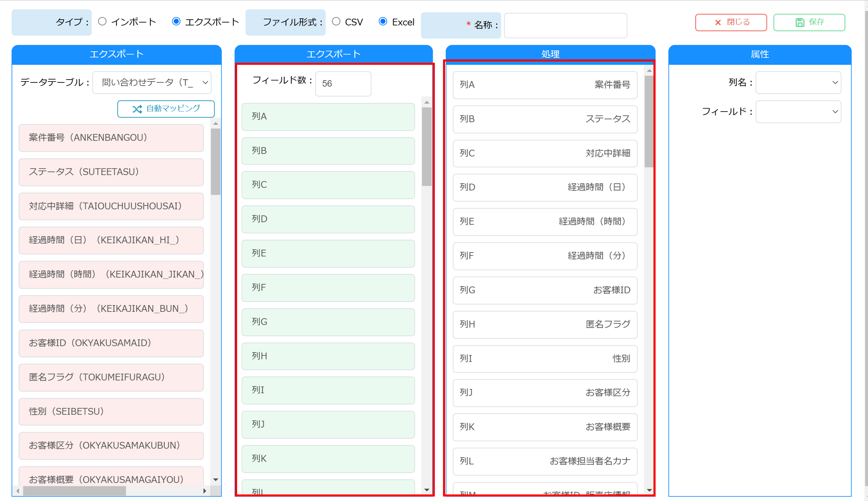Select the 列B ステータス mapping row
868x501 pixels.
545,119
